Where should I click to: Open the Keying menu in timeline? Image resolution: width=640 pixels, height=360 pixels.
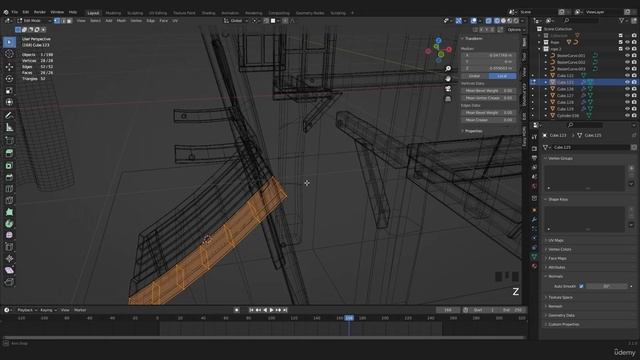tap(48, 310)
